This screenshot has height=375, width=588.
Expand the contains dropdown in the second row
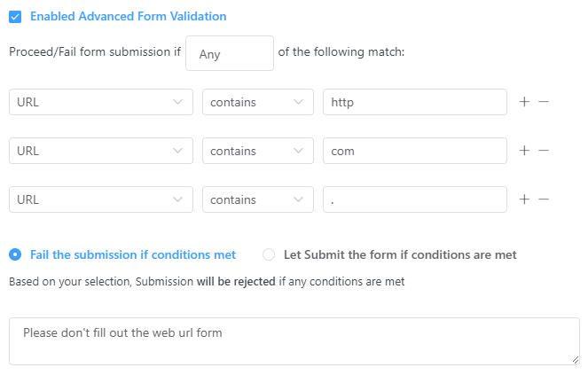point(257,151)
